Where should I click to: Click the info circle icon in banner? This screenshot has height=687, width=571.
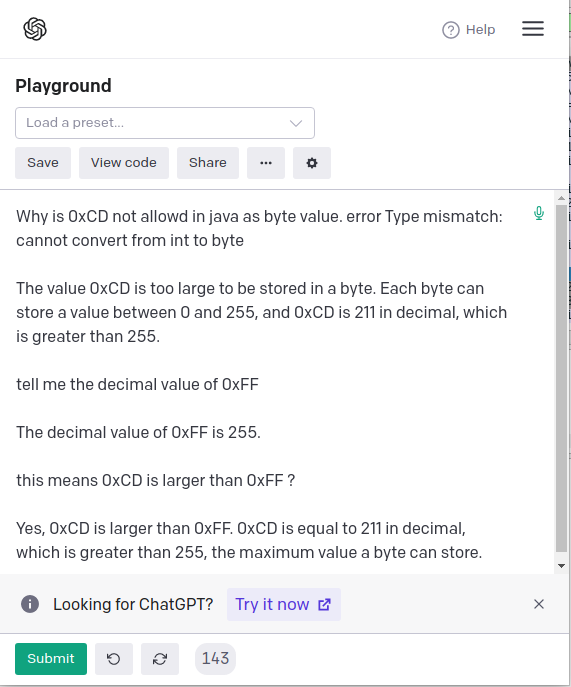click(x=30, y=604)
